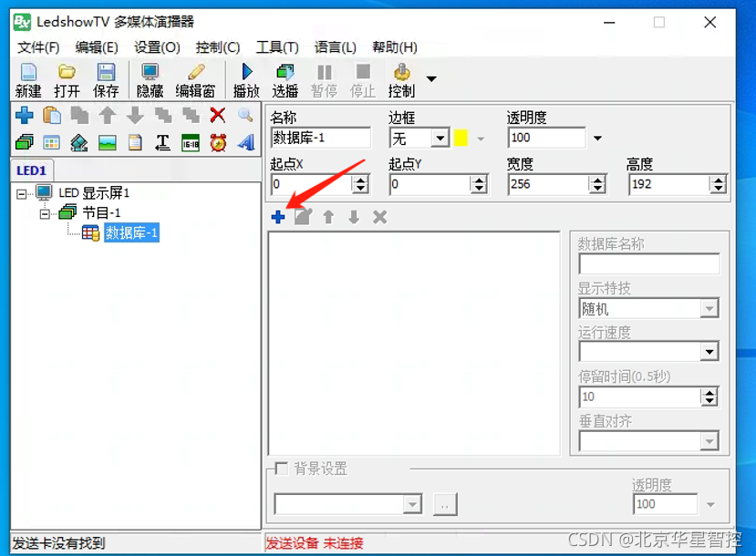This screenshot has height=556, width=756.
Task: Add a digital clock with the 16:18 icon
Action: (x=189, y=141)
